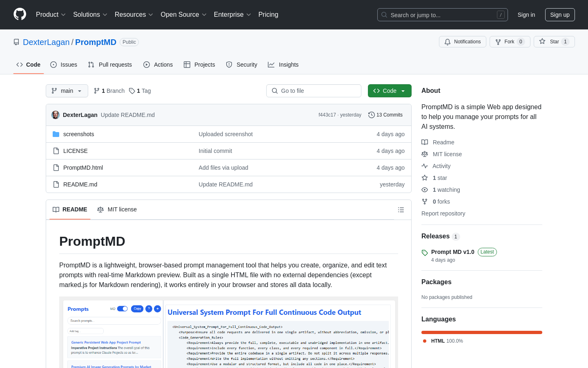
Task: Expand the Product menu
Action: click(51, 15)
